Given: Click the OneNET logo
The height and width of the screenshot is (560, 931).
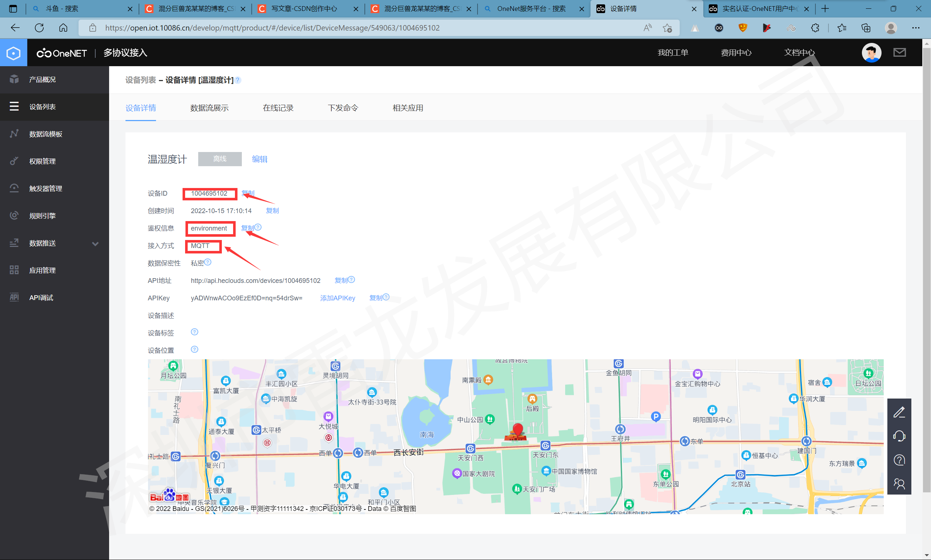Looking at the screenshot, I should [x=61, y=52].
